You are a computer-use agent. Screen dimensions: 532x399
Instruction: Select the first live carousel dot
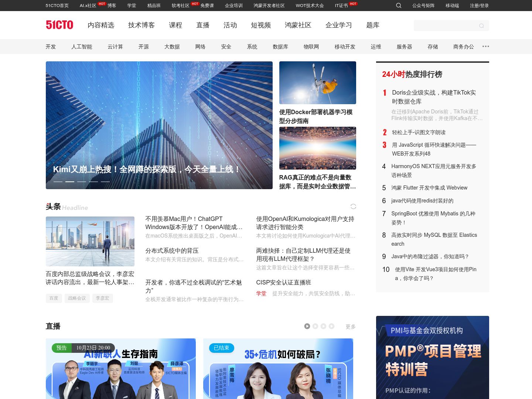coord(307,326)
